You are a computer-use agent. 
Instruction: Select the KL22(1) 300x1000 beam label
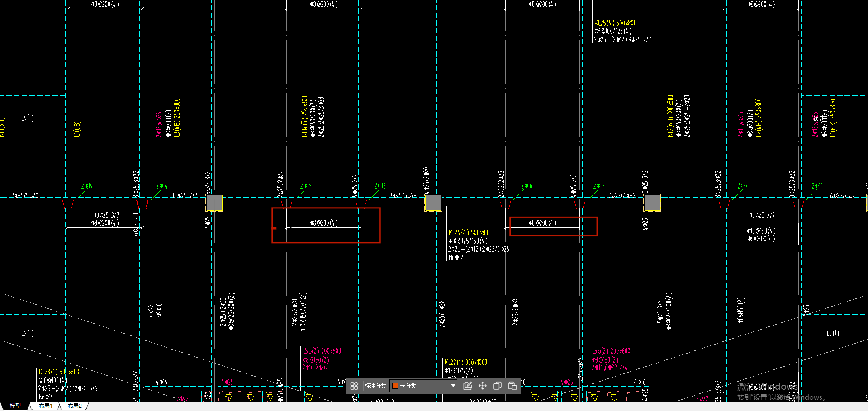pyautogui.click(x=466, y=362)
